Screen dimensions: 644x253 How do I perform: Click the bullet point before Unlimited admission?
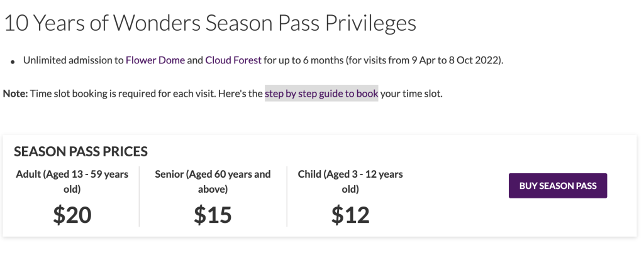pyautogui.click(x=13, y=62)
